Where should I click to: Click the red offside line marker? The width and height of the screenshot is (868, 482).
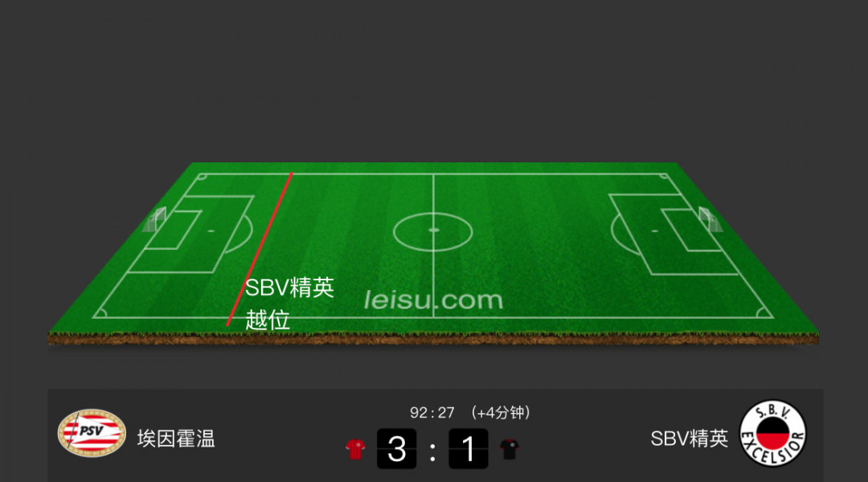[259, 250]
